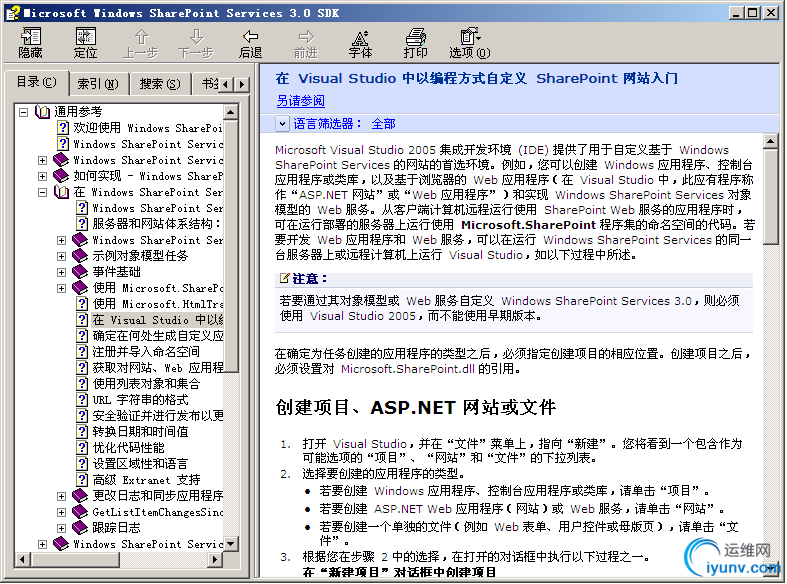Screen dimensions: 787x584
Task: Select the 欢迎使用 Windows SharePoi topic
Action: pyautogui.click(x=148, y=128)
